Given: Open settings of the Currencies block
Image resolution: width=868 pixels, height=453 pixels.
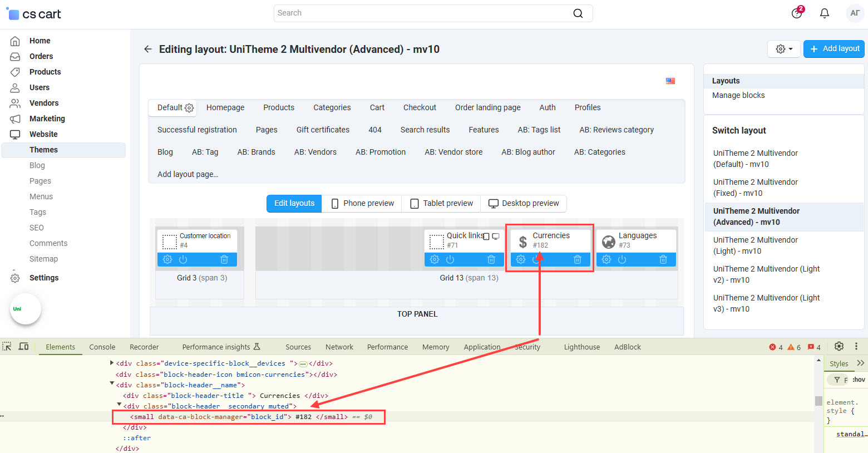Looking at the screenshot, I should pos(521,259).
